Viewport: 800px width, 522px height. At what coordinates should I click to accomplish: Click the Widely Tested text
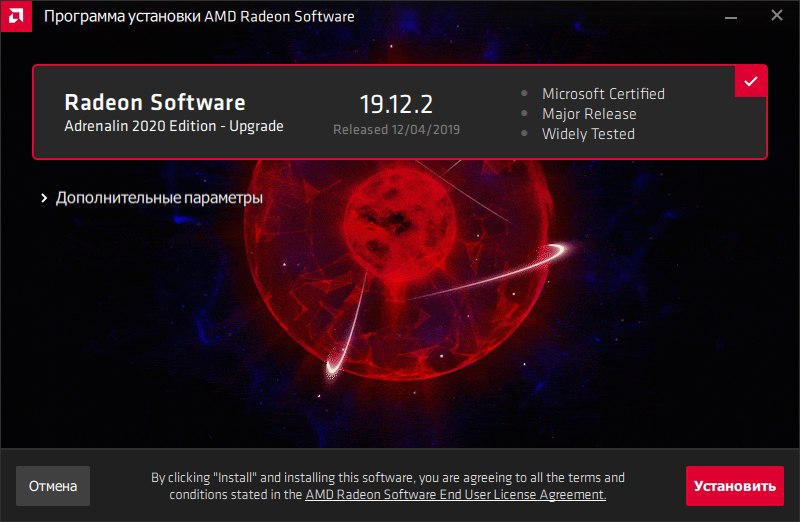coord(588,134)
